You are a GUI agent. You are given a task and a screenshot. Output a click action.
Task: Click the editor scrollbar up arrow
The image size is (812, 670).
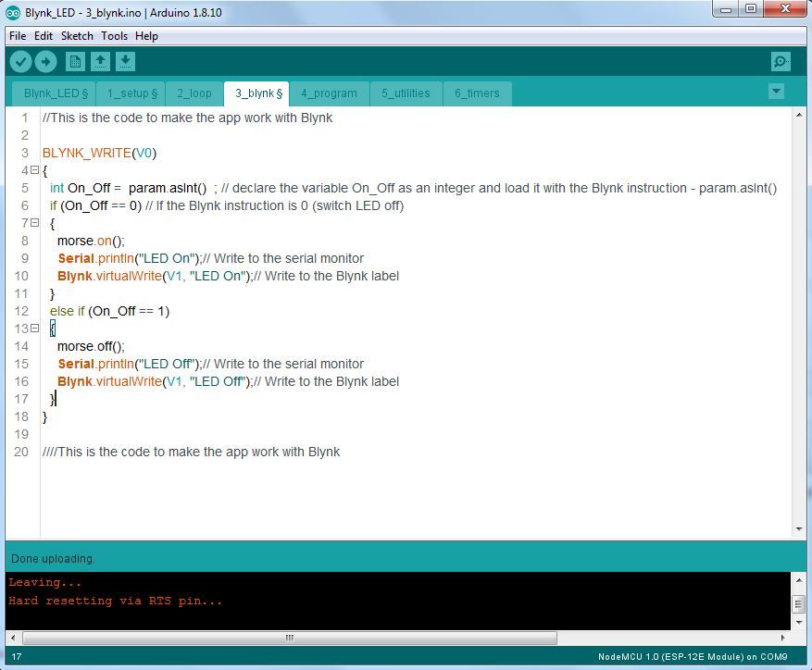point(798,115)
